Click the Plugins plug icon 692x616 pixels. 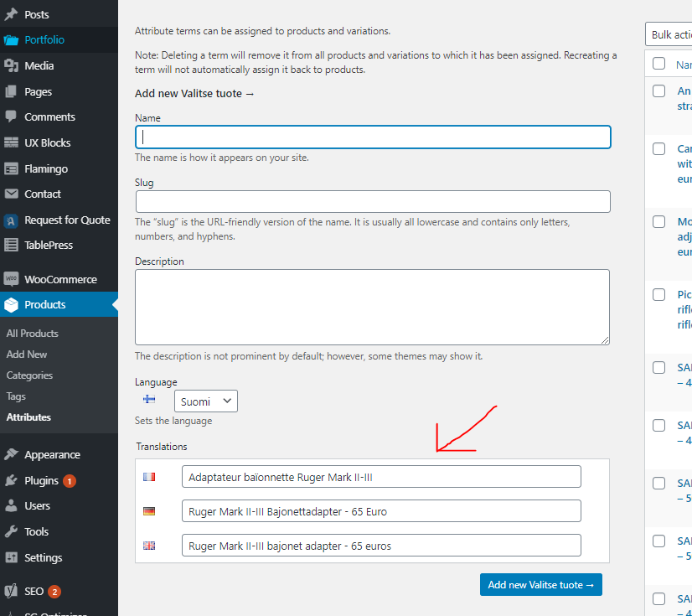coord(11,480)
